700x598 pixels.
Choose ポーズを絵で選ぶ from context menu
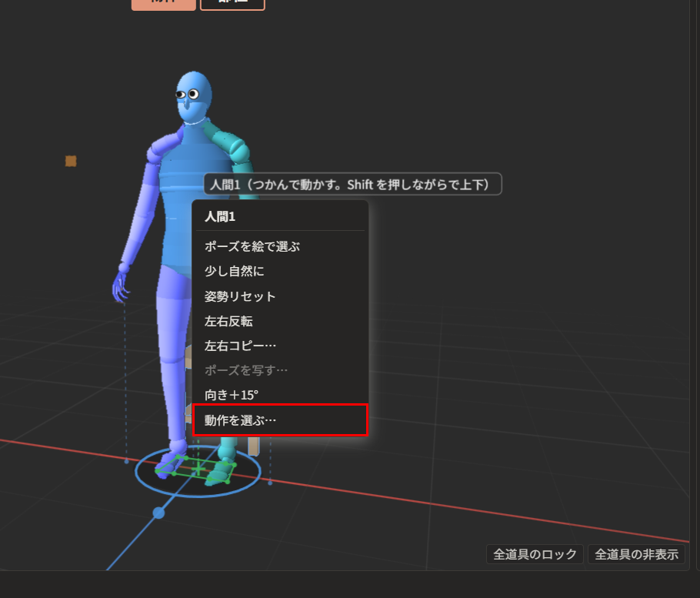pyautogui.click(x=280, y=246)
